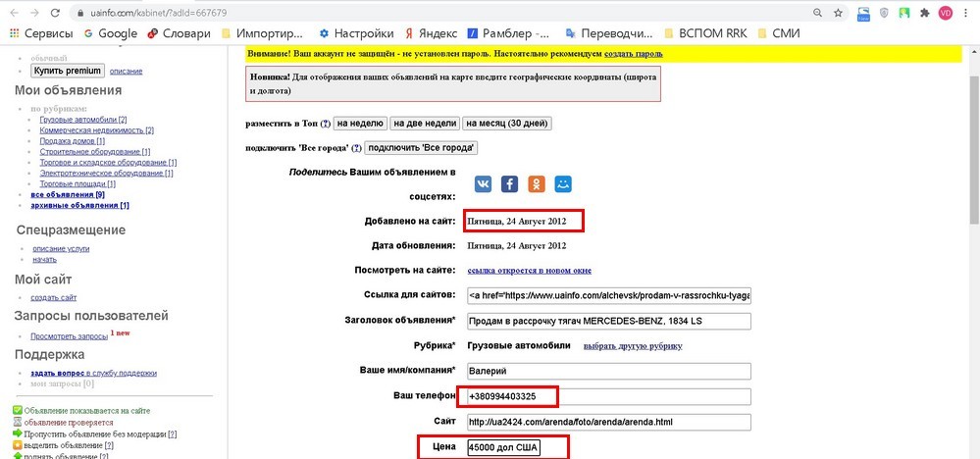Reload the current page
The height and width of the screenshot is (459, 980).
pyautogui.click(x=55, y=13)
